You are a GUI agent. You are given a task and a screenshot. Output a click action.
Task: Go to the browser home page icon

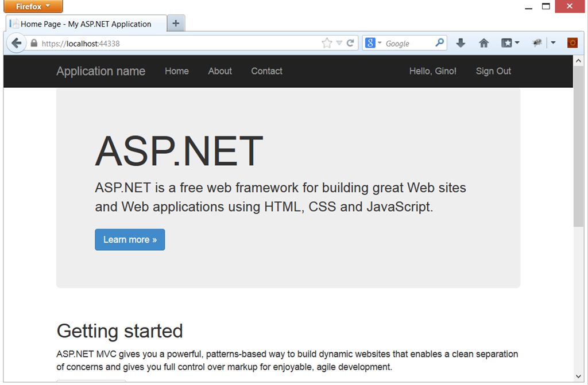483,43
